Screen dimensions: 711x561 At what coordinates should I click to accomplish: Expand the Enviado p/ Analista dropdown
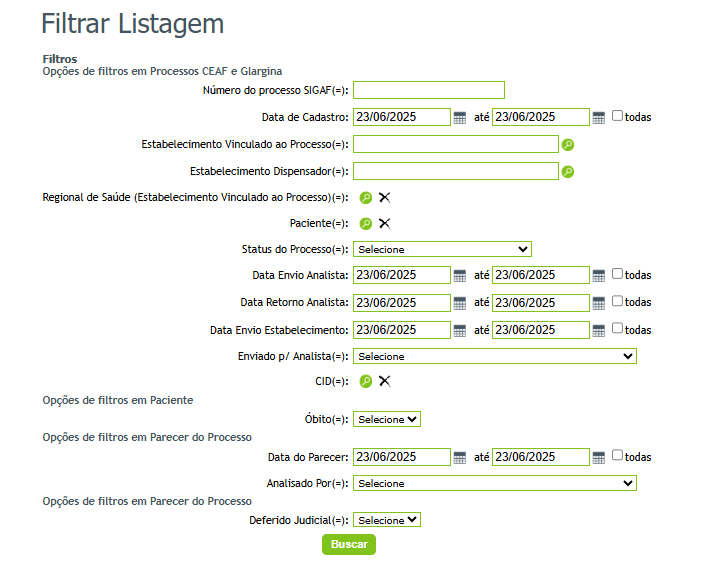click(x=494, y=356)
